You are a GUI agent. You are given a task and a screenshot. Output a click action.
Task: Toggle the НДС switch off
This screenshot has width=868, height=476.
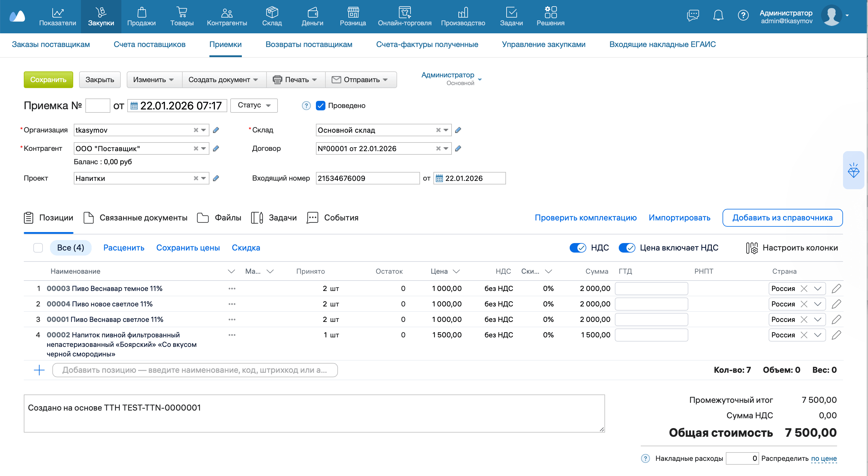pyautogui.click(x=578, y=248)
